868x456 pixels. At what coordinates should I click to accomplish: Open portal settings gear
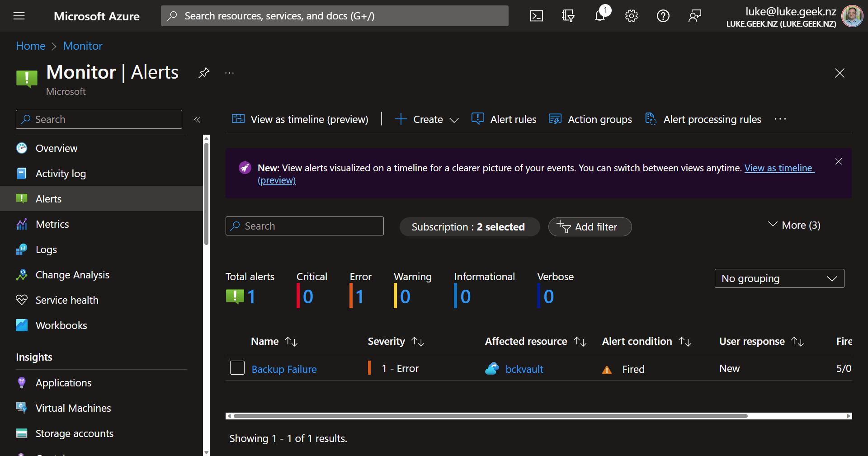click(632, 16)
